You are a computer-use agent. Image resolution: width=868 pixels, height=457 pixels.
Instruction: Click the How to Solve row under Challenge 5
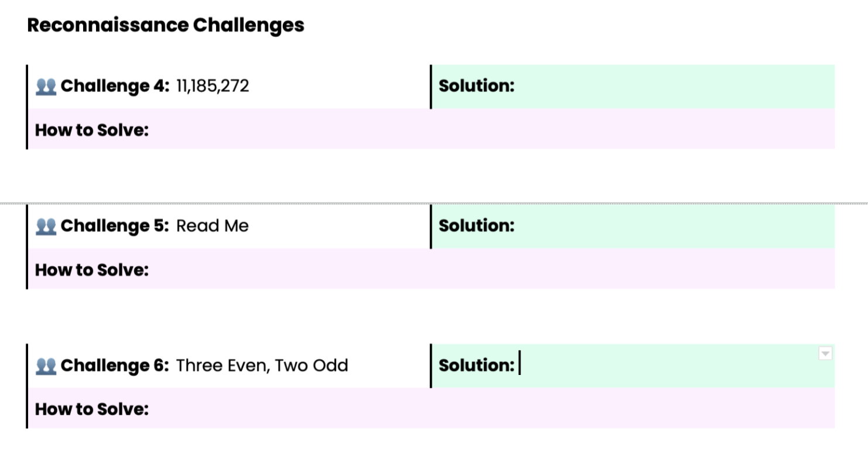click(x=431, y=269)
